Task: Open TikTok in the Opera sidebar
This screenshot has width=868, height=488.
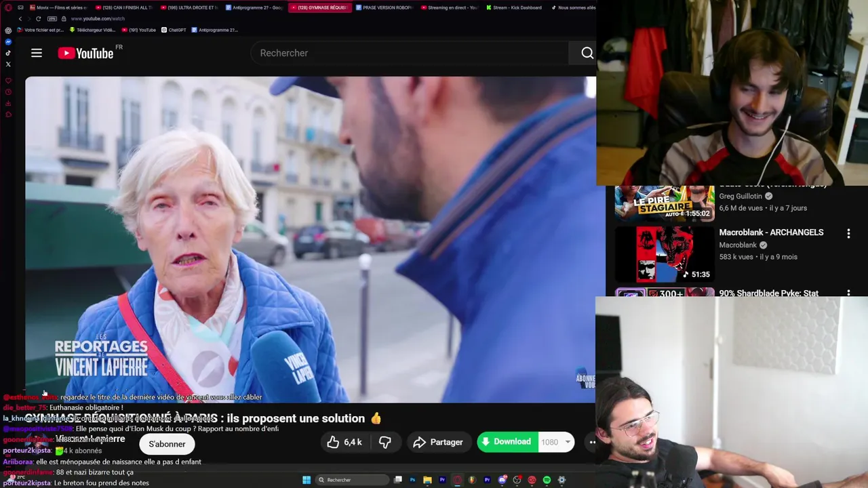Action: click(x=8, y=53)
